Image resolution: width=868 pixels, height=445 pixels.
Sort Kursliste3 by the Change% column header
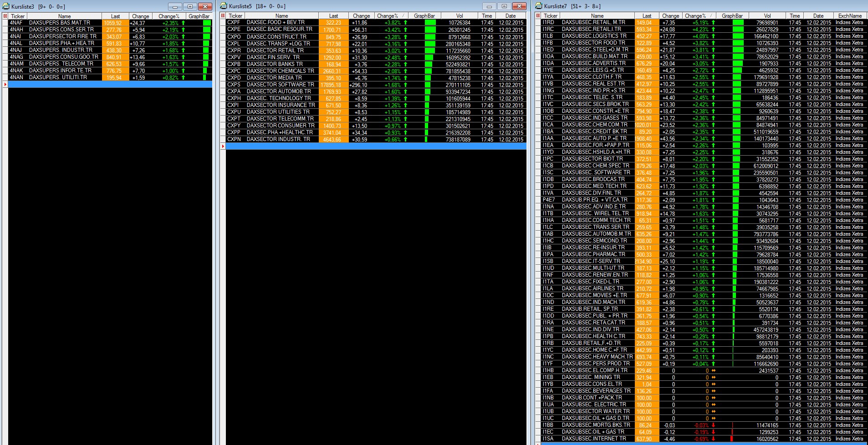[169, 16]
